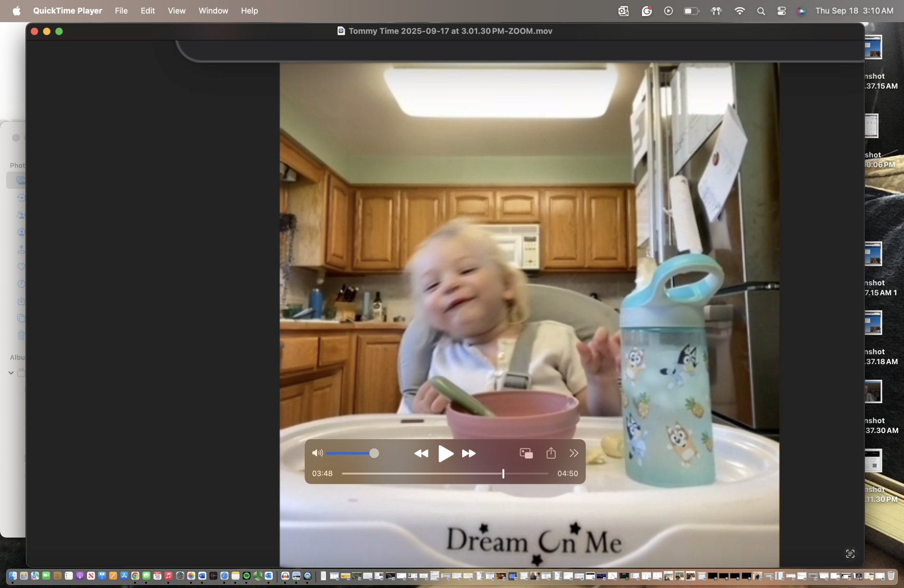The width and height of the screenshot is (904, 588).
Task: Open the Window menu
Action: pyautogui.click(x=213, y=10)
